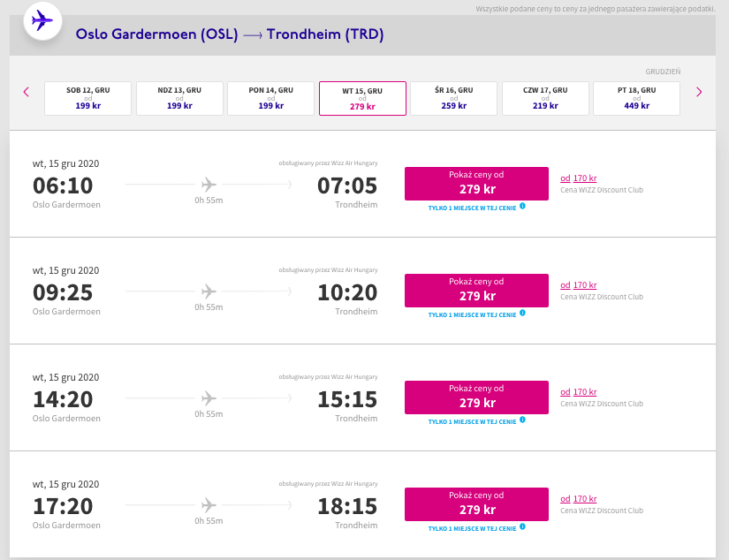729x560 pixels.
Task: Click the purple airplane logo icon
Action: click(42, 21)
